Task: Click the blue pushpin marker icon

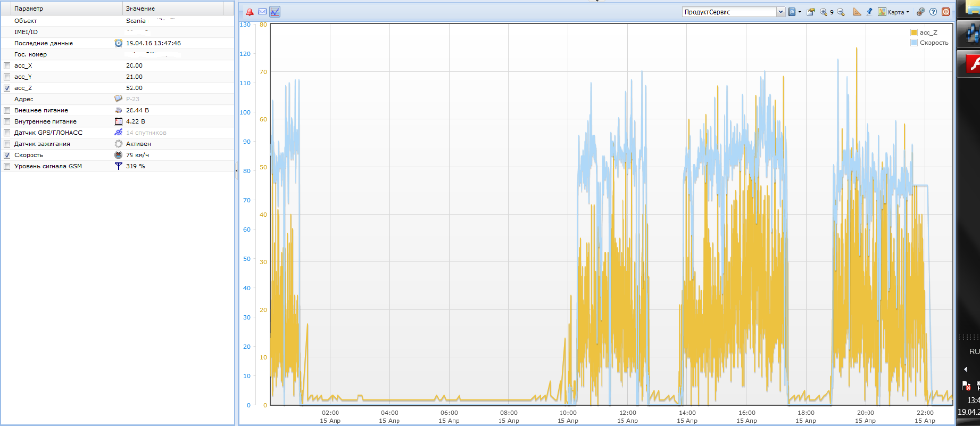Action: click(869, 12)
